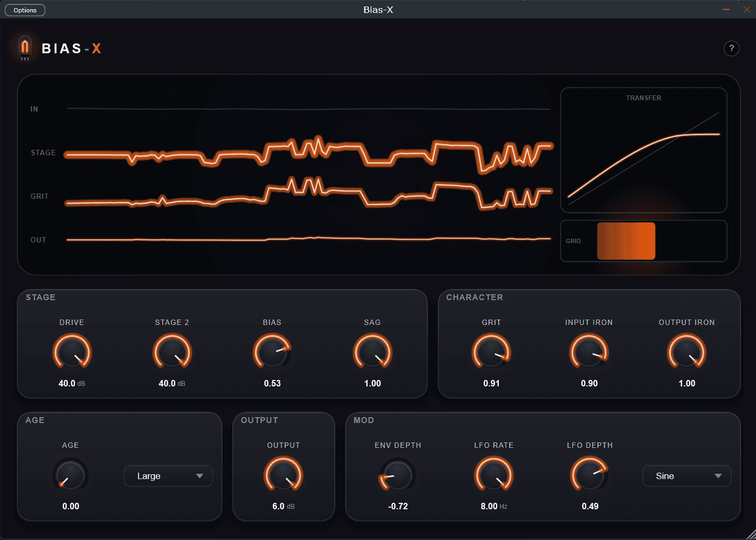The width and height of the screenshot is (756, 540).
Task: Click the SAG knob
Action: (373, 352)
